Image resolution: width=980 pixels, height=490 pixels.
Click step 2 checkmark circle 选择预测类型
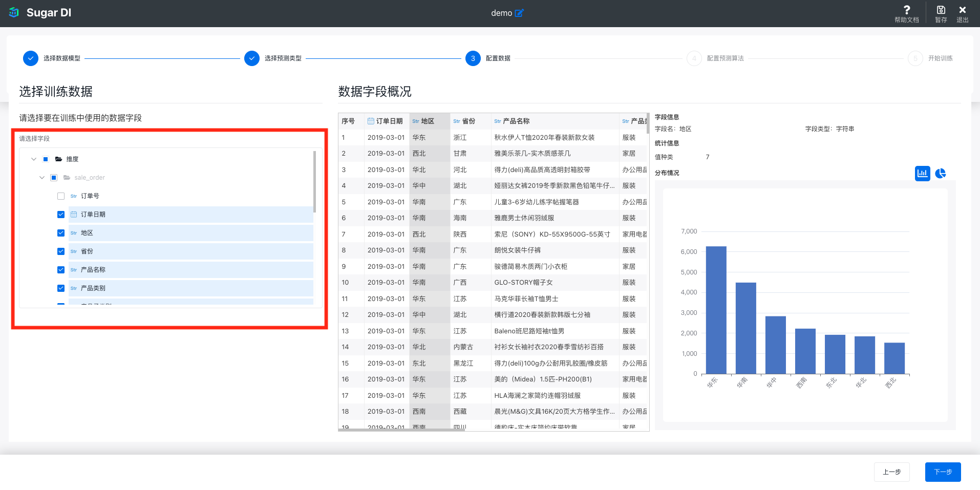point(252,58)
